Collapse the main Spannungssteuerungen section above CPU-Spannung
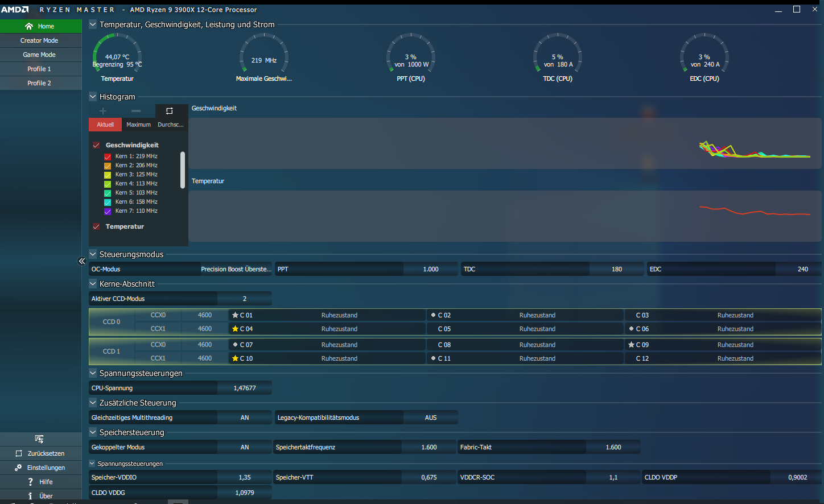Image resolution: width=824 pixels, height=504 pixels. [93, 373]
